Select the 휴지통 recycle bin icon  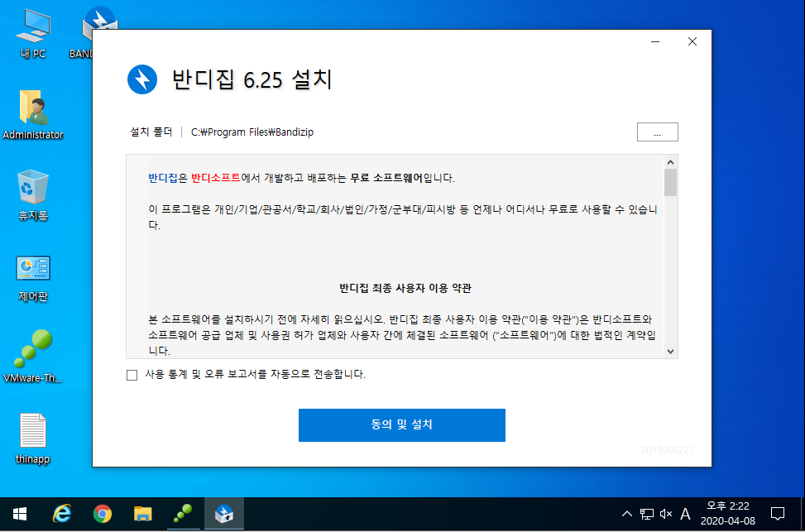point(33,196)
